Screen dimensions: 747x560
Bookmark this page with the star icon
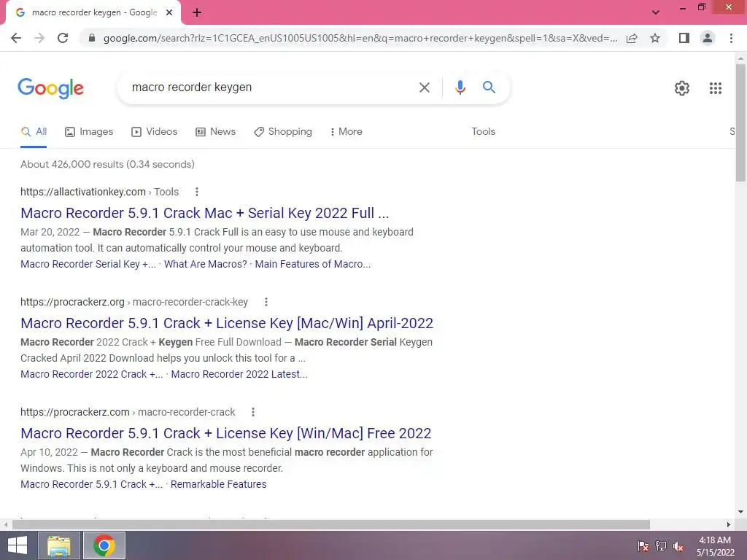[655, 38]
